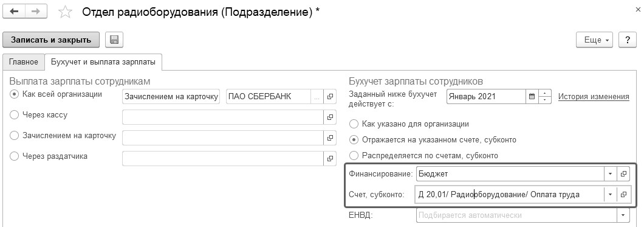This screenshot has height=227, width=644.
Task: Click the floppy disk save icon
Action: [114, 40]
